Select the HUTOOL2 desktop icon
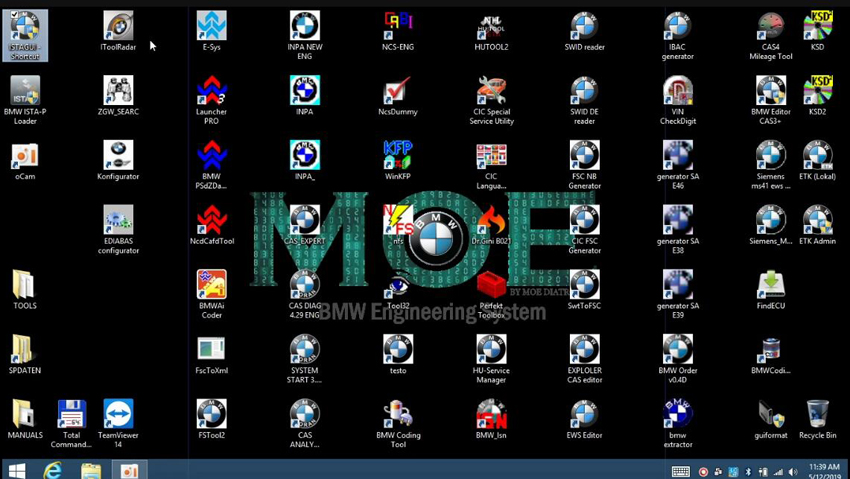 pyautogui.click(x=491, y=31)
